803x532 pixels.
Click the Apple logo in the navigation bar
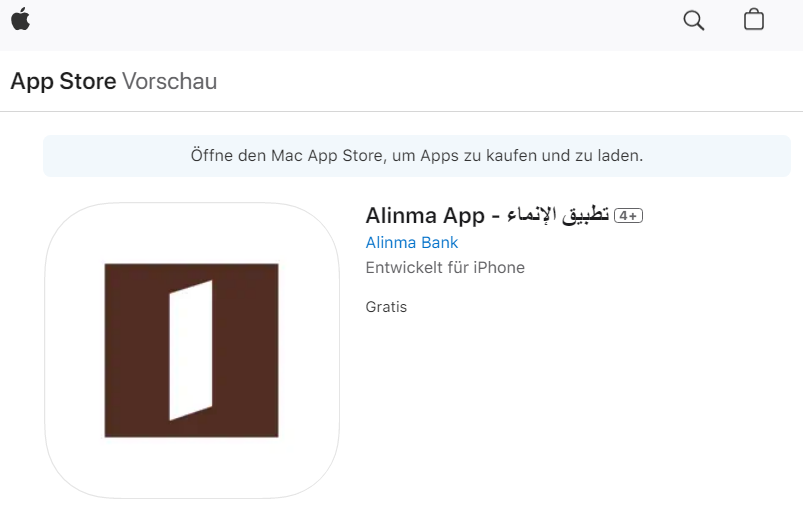[x=20, y=19]
